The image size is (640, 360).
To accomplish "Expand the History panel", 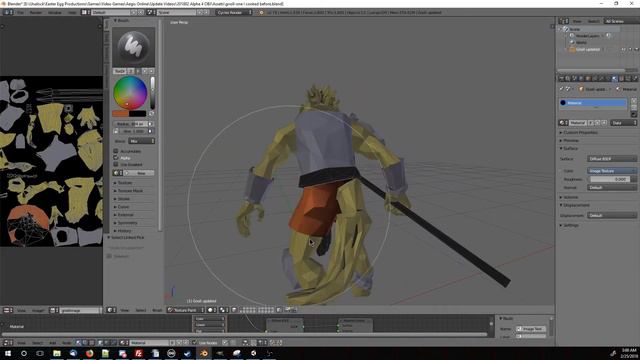I will point(124,231).
